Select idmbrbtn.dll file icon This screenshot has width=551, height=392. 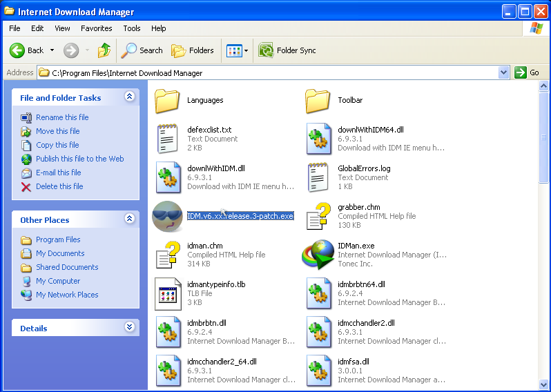tap(168, 332)
